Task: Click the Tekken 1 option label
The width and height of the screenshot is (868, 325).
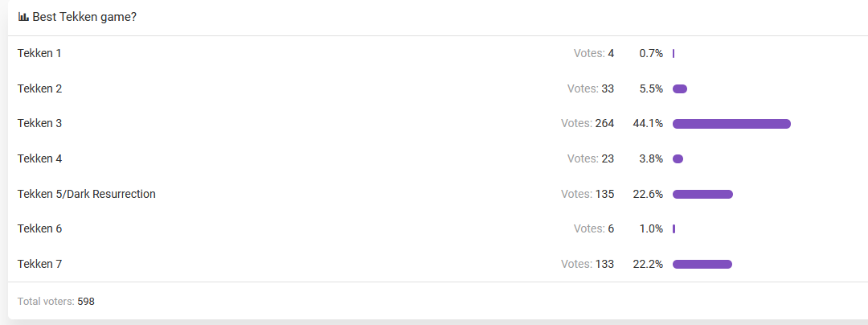Action: tap(39, 54)
